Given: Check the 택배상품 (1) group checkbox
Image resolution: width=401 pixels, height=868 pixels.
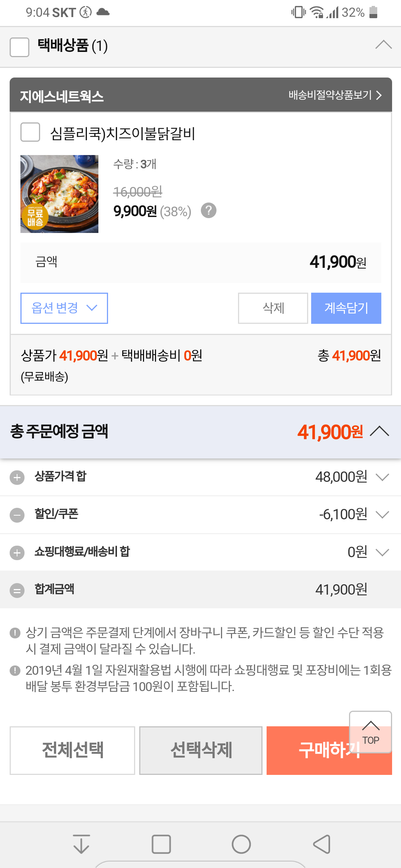Looking at the screenshot, I should pos(20,47).
